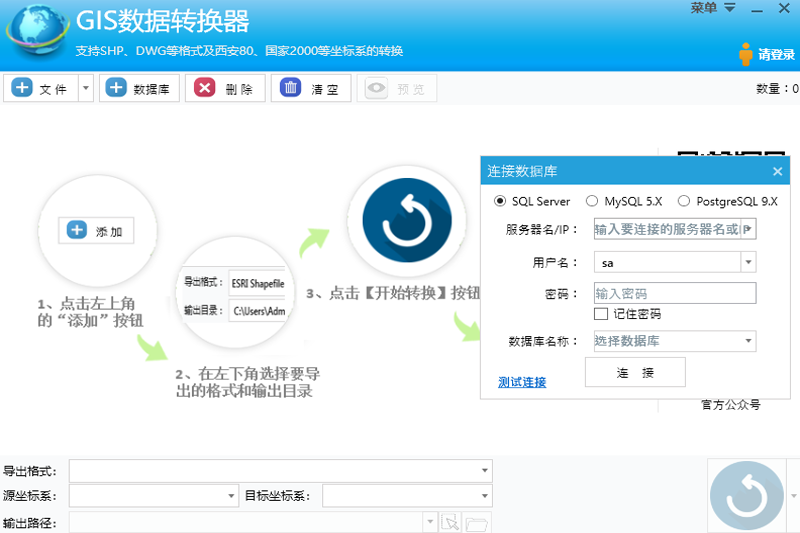Click the 密码 password input field

(x=675, y=293)
